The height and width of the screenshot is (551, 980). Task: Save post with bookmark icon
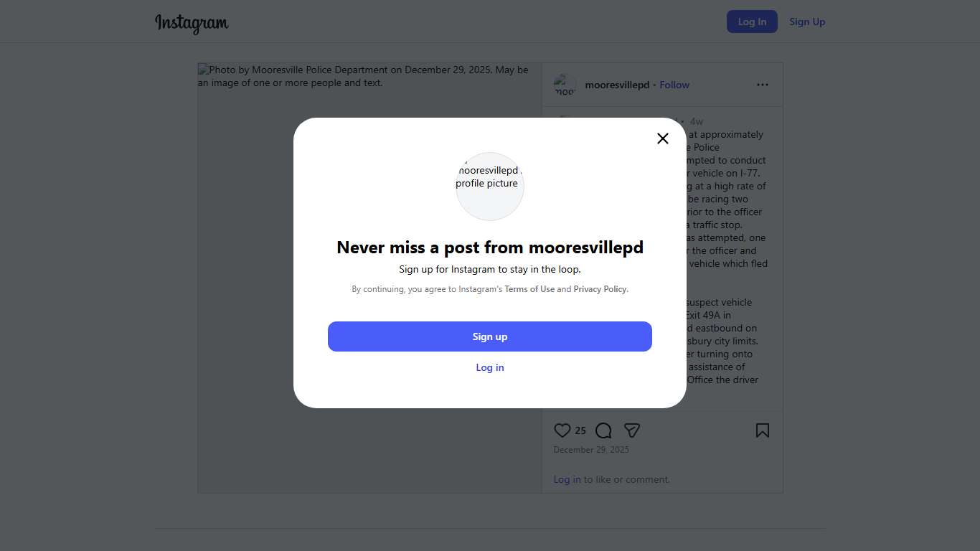pyautogui.click(x=762, y=430)
